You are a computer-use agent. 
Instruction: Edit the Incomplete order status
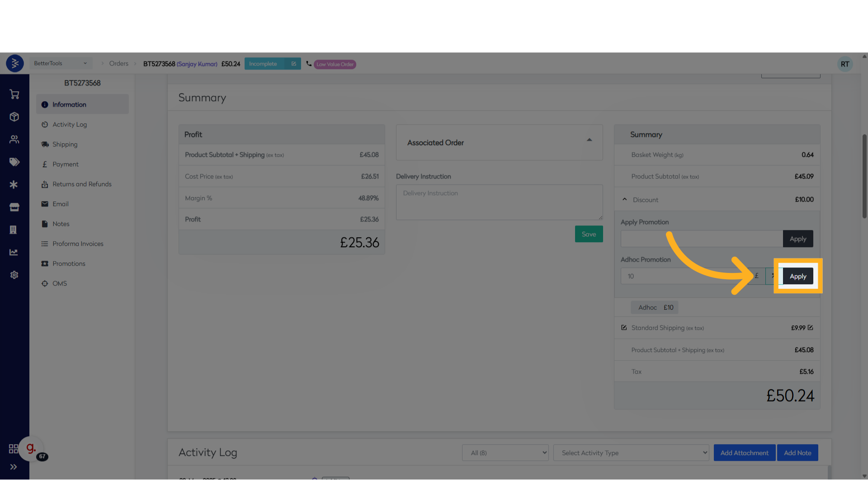click(294, 64)
